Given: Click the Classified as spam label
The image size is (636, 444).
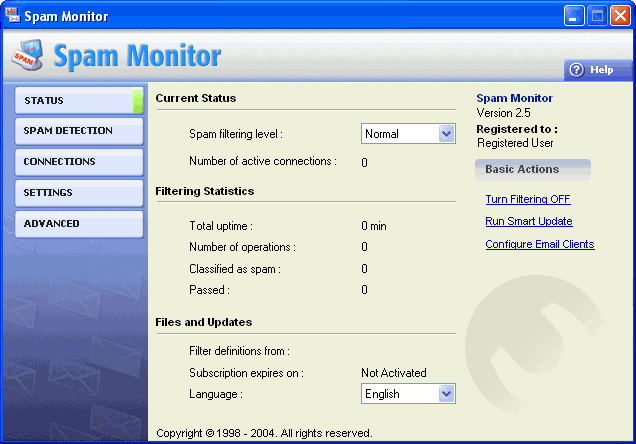Looking at the screenshot, I should pos(235,269).
